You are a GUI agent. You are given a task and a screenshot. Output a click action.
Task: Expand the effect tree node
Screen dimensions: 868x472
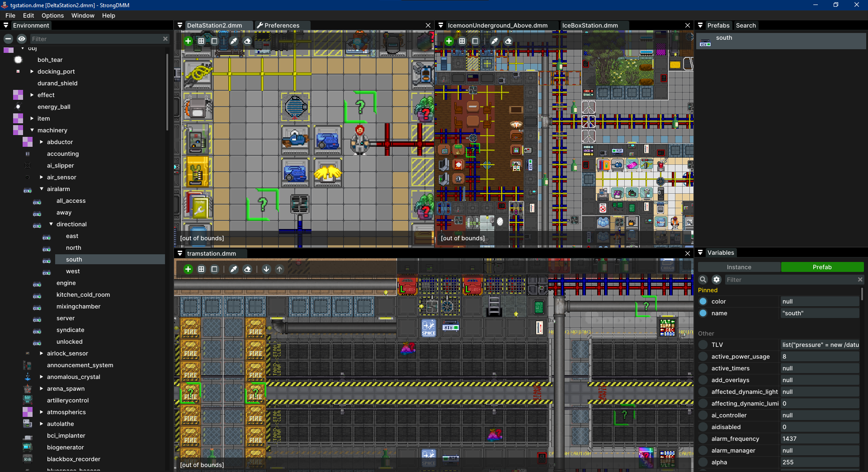click(32, 95)
